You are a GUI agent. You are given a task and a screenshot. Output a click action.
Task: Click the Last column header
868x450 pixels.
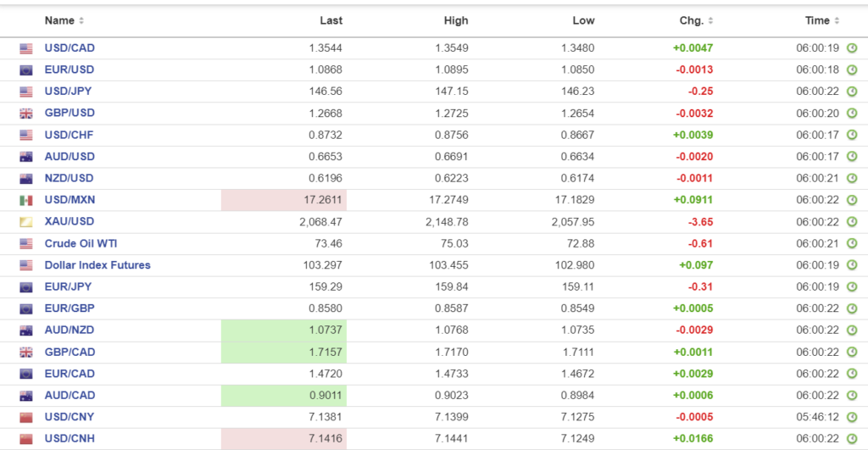click(331, 20)
